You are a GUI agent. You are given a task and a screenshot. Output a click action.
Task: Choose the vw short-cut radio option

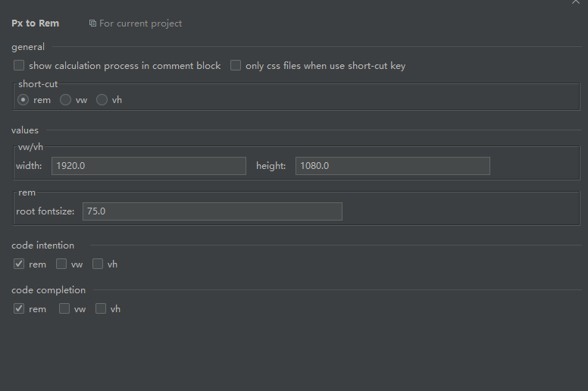click(x=66, y=100)
